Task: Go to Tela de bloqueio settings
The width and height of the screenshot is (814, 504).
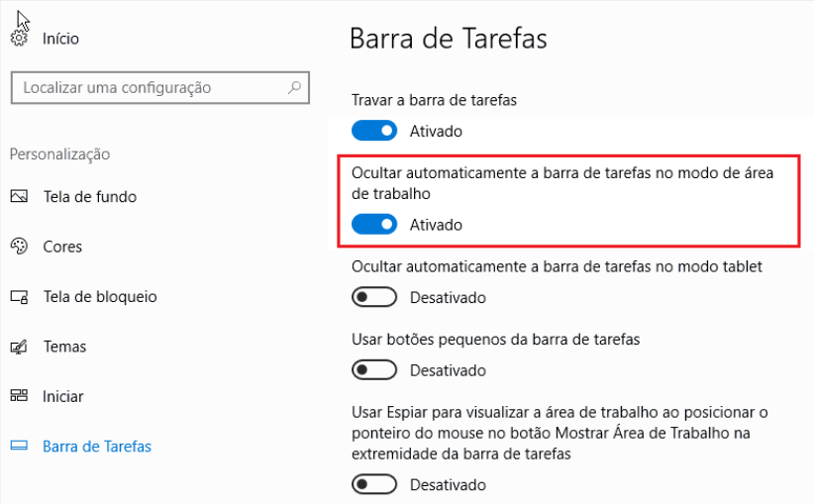Action: tap(100, 297)
